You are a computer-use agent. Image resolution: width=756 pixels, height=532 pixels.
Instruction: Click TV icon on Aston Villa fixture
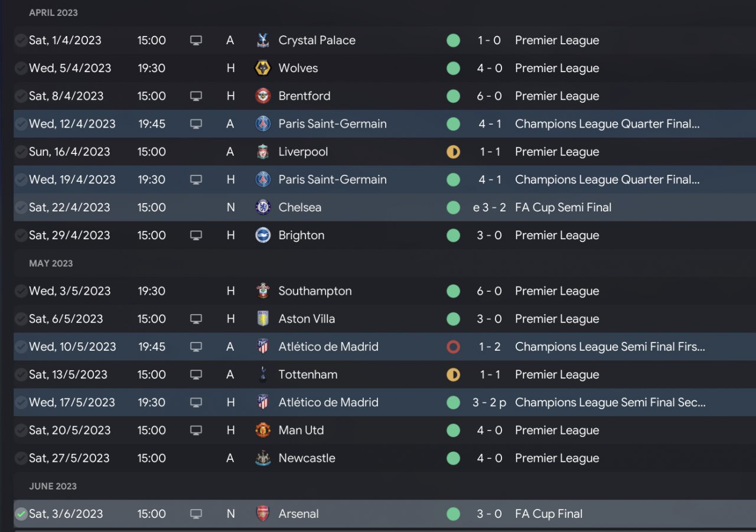tap(196, 319)
